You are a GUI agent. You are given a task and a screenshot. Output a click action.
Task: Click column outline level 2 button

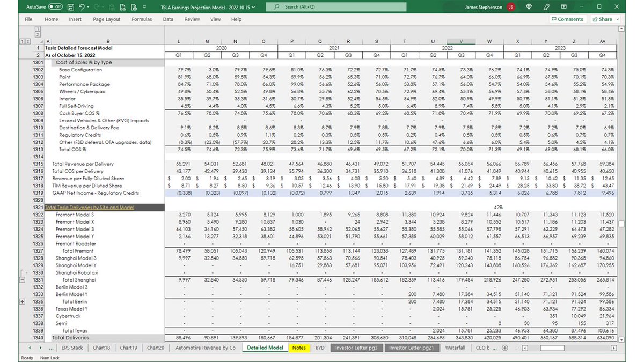click(x=38, y=34)
